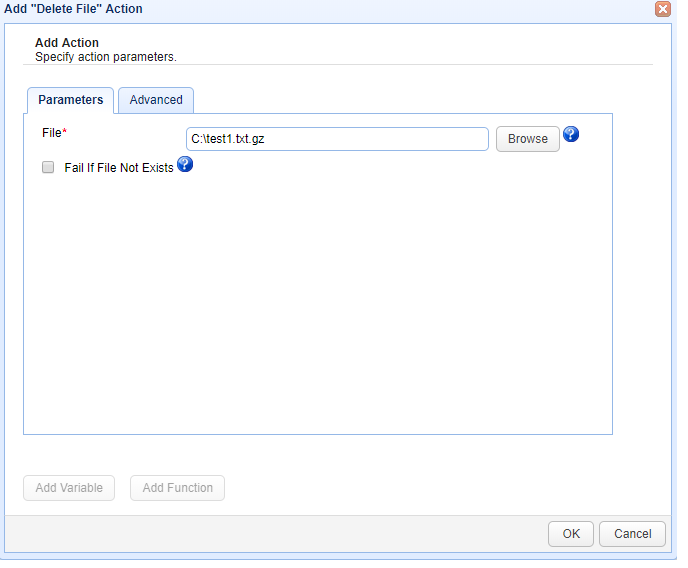Click the "Specify action parameters." description text
This screenshot has width=688, height=568.
(x=105, y=57)
